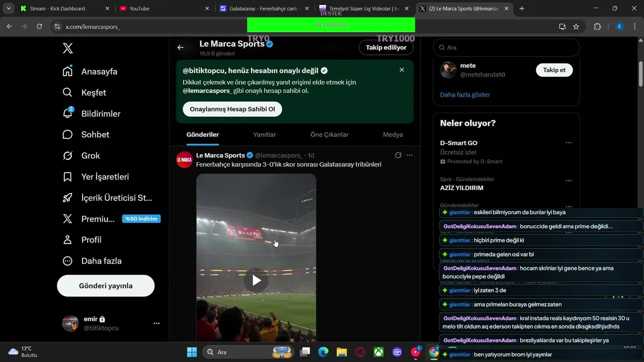Switch to the Medya tab
Viewport: 644px width, 362px height.
click(x=393, y=135)
